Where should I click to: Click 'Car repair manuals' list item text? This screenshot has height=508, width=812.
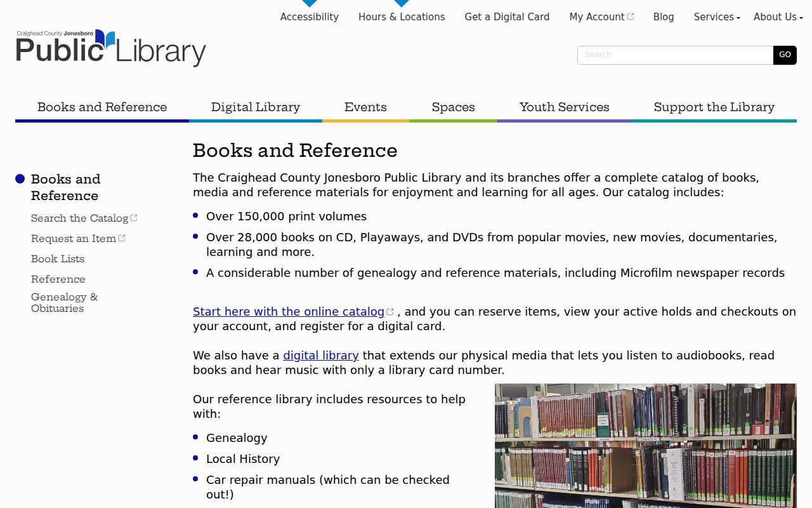pyautogui.click(x=328, y=487)
